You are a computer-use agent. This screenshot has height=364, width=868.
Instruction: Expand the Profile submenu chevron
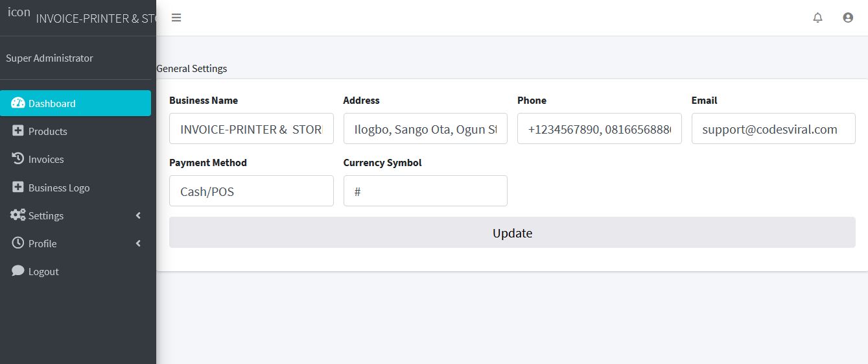138,243
